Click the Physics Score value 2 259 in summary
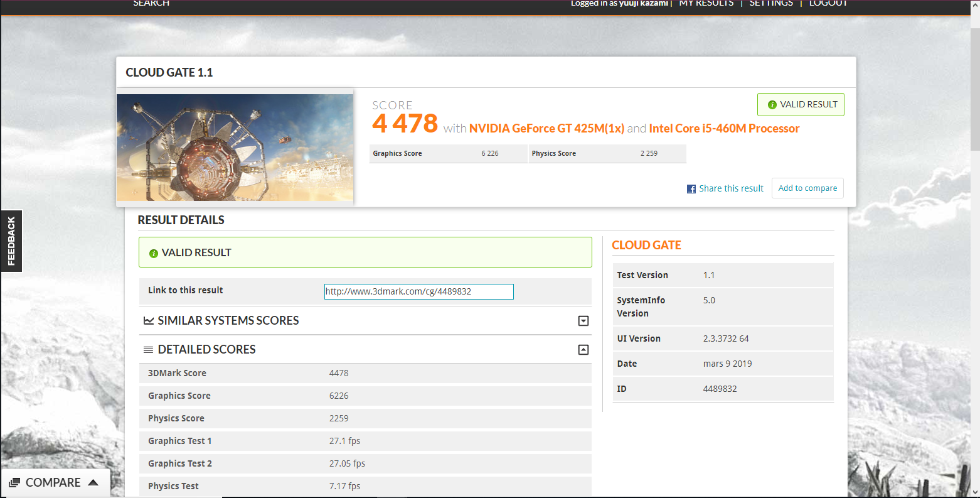This screenshot has height=498, width=980. coord(649,153)
